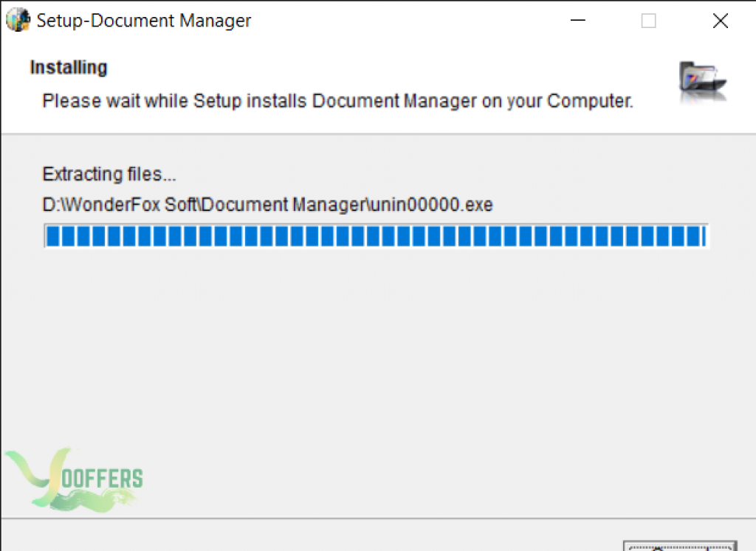Image resolution: width=756 pixels, height=551 pixels.
Task: Click the empty gray area below progress bar
Action: (376, 361)
